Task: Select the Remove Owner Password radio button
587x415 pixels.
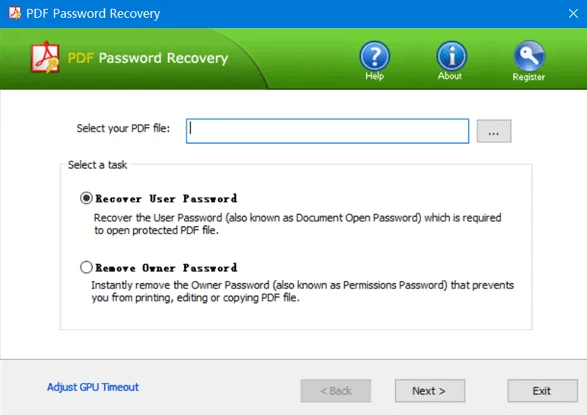Action: (86, 267)
